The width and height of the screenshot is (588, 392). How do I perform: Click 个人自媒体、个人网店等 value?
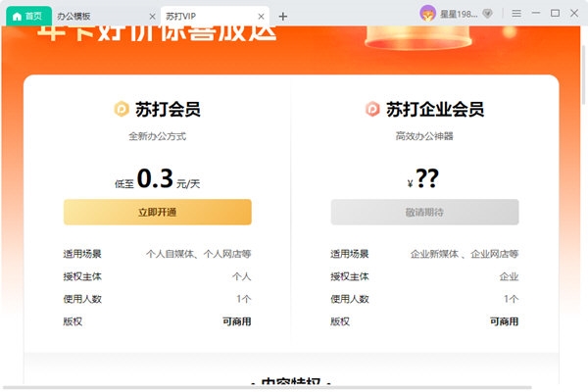(198, 254)
